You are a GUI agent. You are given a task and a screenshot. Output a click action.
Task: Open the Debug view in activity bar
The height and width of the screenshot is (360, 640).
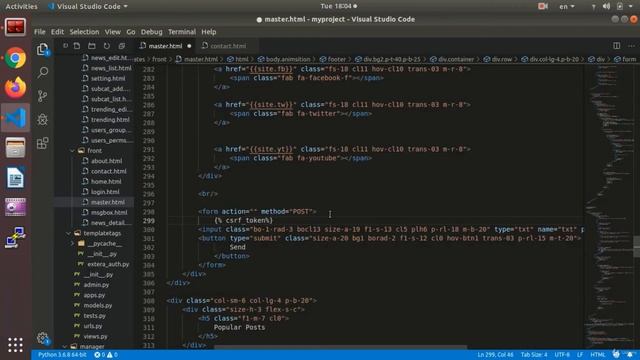click(x=43, y=119)
